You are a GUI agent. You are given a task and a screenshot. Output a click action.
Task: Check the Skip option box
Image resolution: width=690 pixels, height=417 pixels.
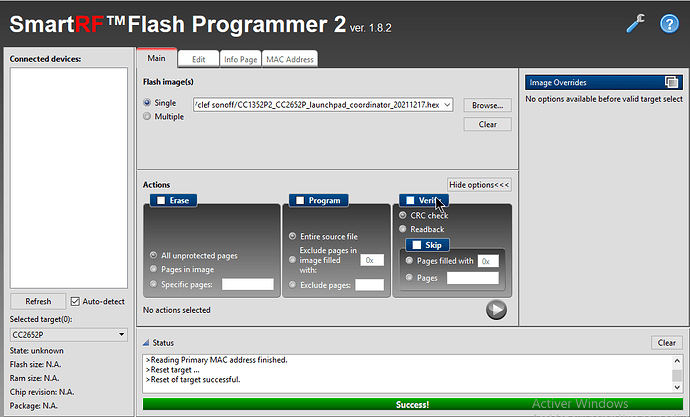coord(417,245)
